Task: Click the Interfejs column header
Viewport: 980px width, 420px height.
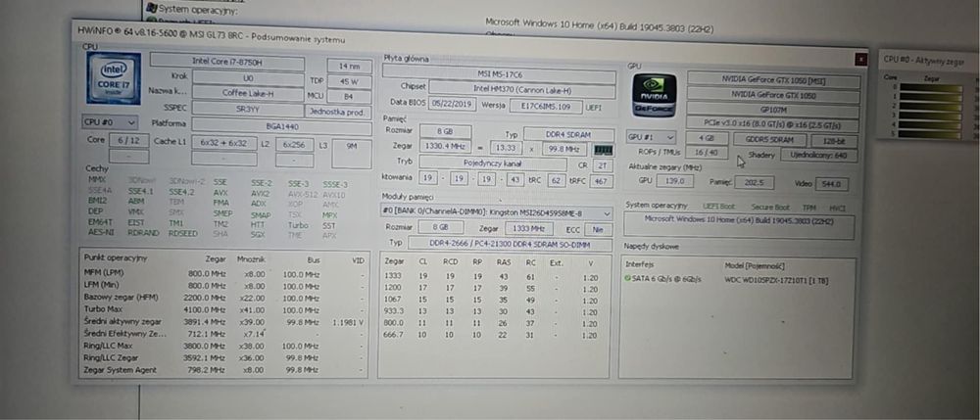Action: point(639,264)
